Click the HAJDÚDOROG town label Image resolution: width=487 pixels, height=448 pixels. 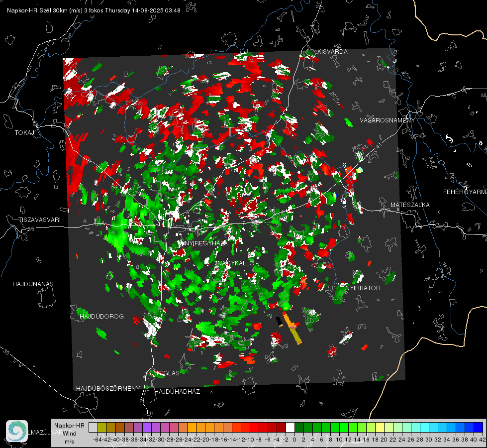101,317
